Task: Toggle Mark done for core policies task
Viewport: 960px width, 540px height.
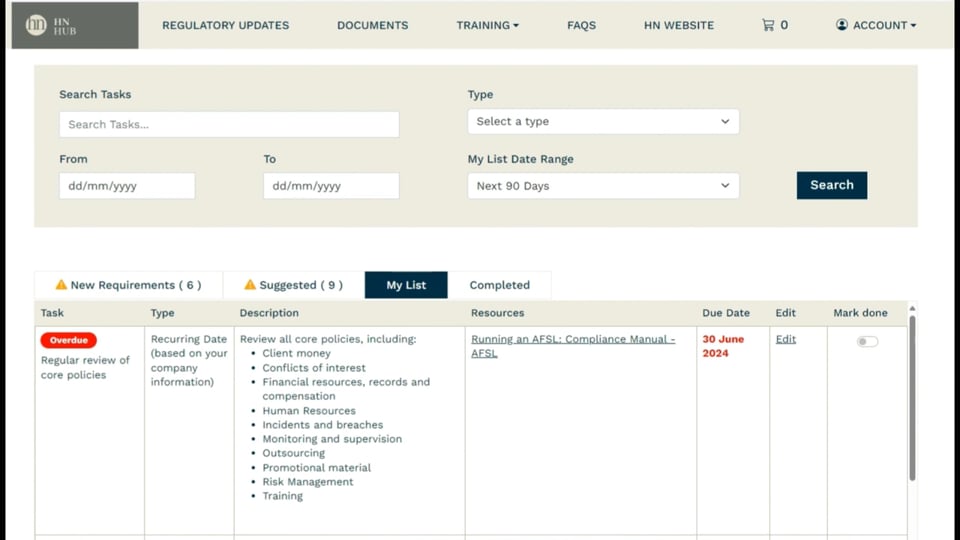Action: pos(867,341)
